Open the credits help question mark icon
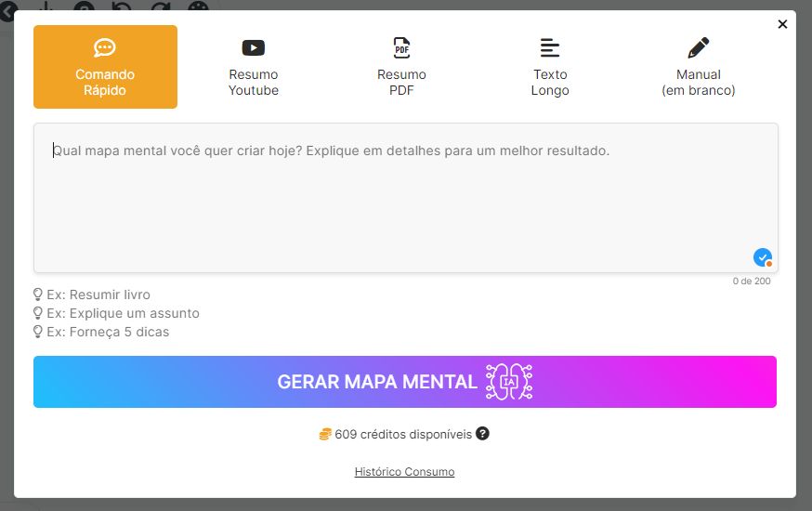The image size is (812, 511). click(x=482, y=433)
